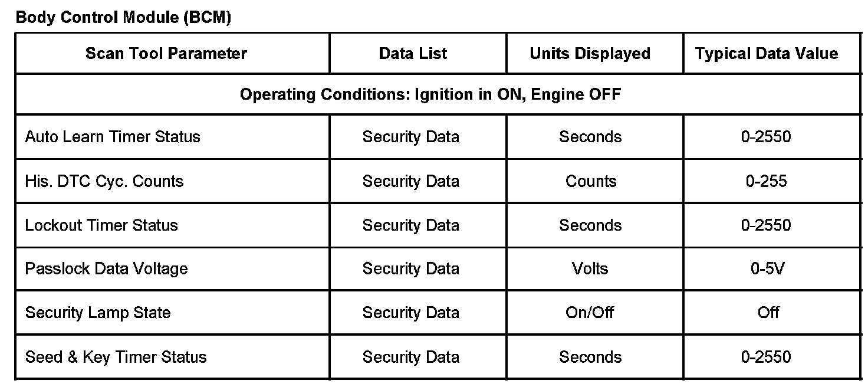Click the Counts units cell
868x387 pixels.
(x=591, y=181)
